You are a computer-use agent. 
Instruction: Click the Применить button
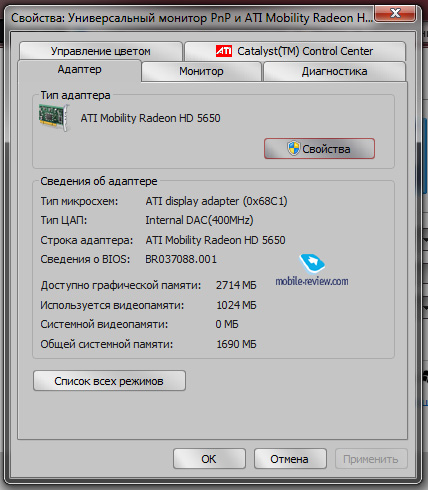point(371,459)
